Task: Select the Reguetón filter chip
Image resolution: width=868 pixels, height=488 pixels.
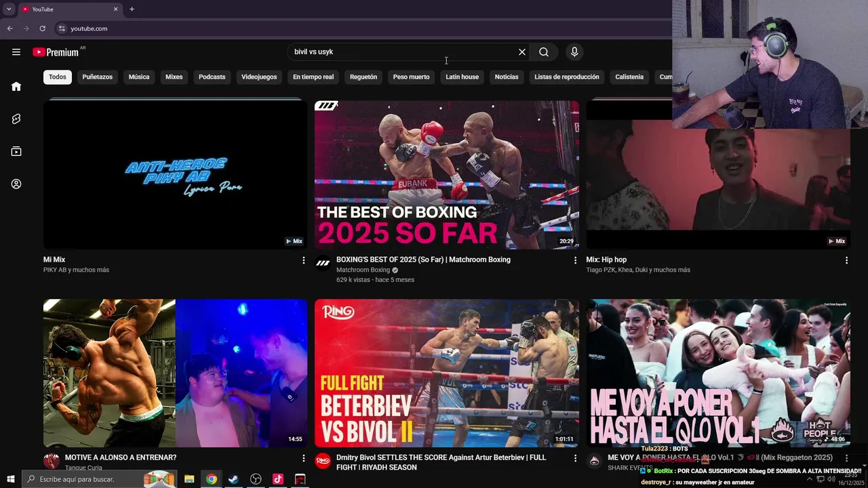Action: point(363,77)
